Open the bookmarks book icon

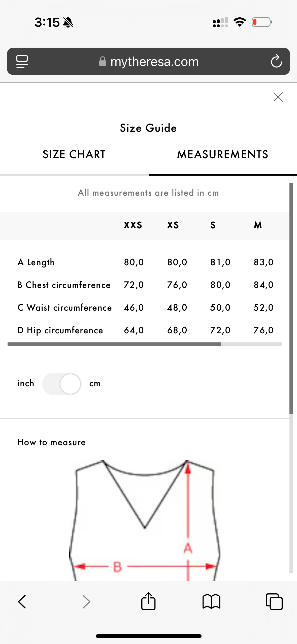(x=211, y=602)
